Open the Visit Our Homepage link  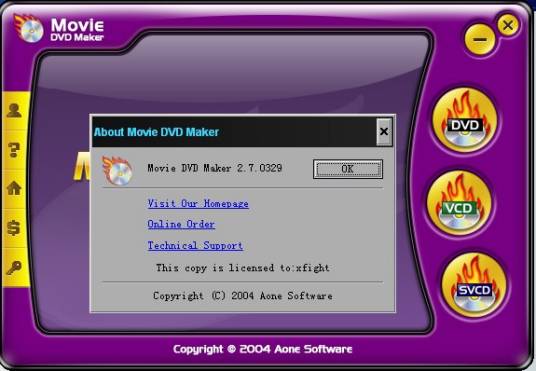[x=198, y=204]
